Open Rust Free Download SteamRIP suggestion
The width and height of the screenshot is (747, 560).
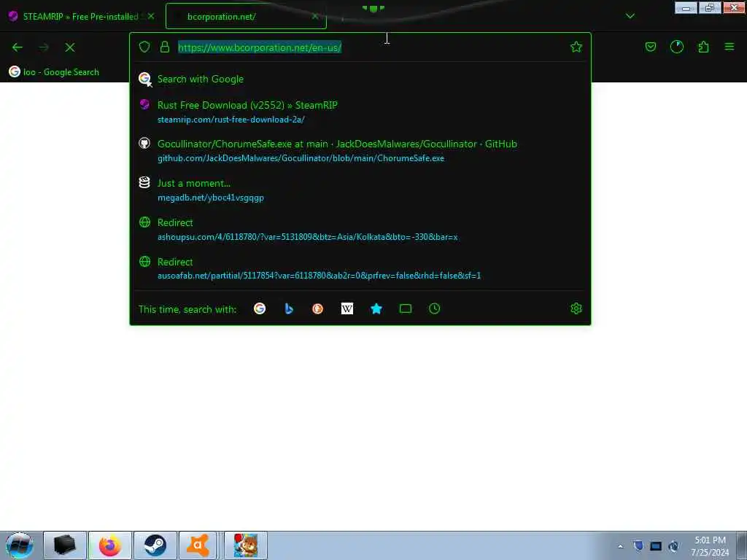[x=360, y=112]
